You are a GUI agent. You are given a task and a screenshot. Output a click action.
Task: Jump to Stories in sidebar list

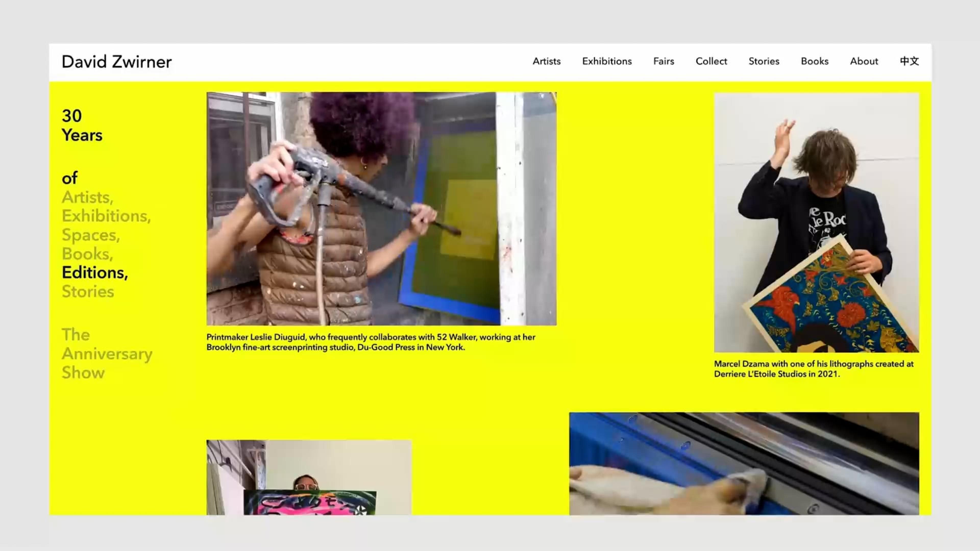[88, 292]
